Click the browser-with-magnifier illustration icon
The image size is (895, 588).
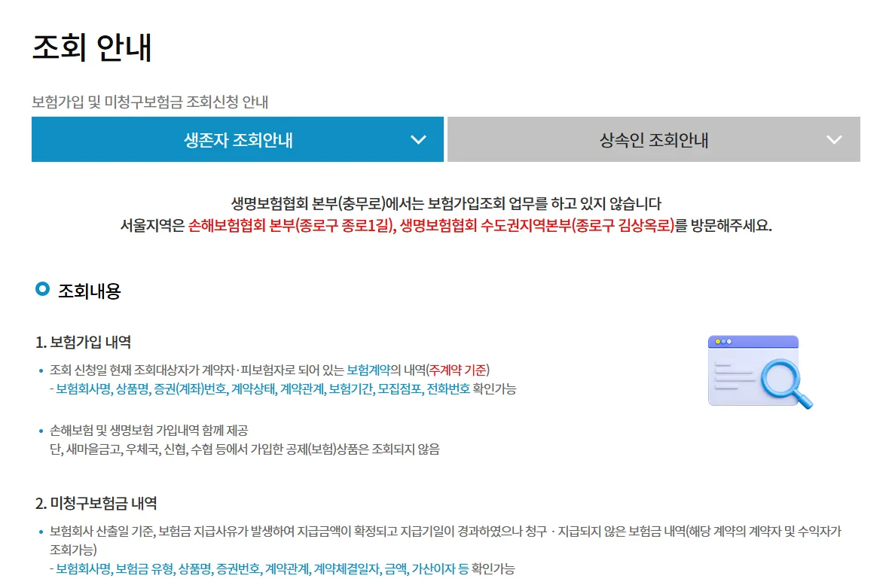point(756,371)
